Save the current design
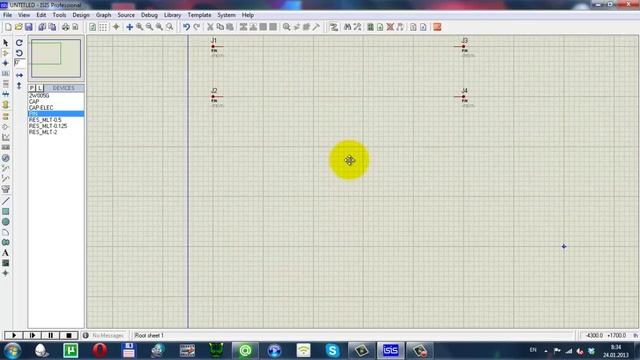Screen dimensions: 640x360 29,27
